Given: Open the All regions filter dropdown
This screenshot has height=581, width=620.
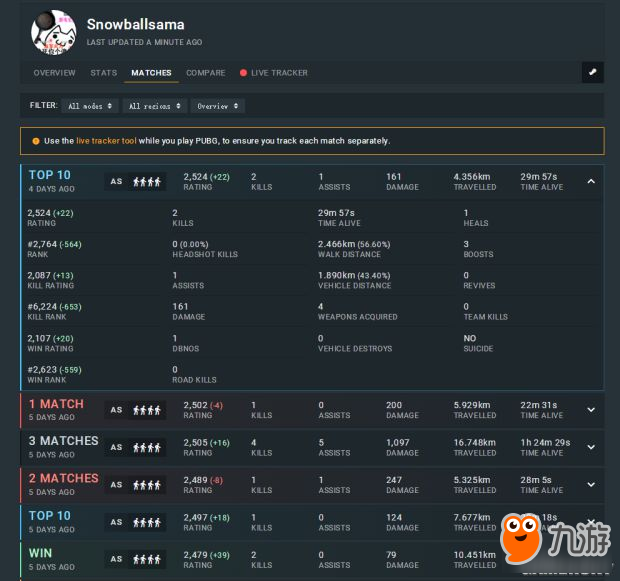Looking at the screenshot, I should click(x=154, y=106).
